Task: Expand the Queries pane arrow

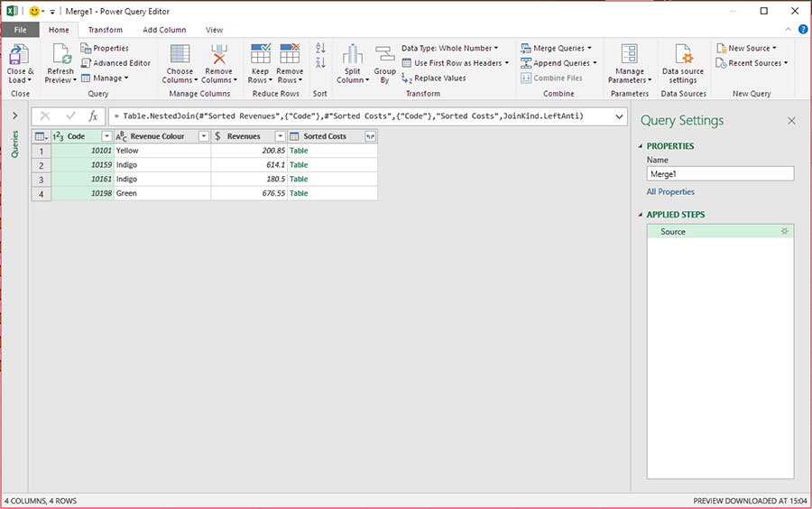Action: [x=15, y=116]
